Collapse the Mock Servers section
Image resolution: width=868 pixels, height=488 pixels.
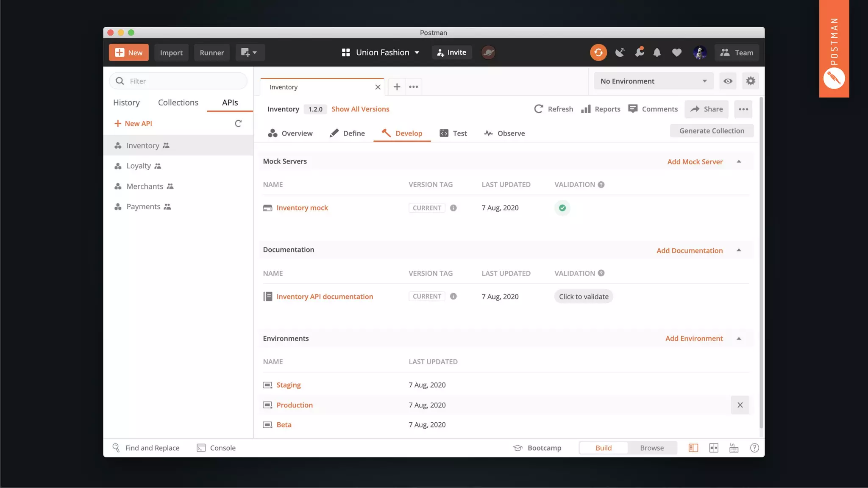click(x=739, y=161)
